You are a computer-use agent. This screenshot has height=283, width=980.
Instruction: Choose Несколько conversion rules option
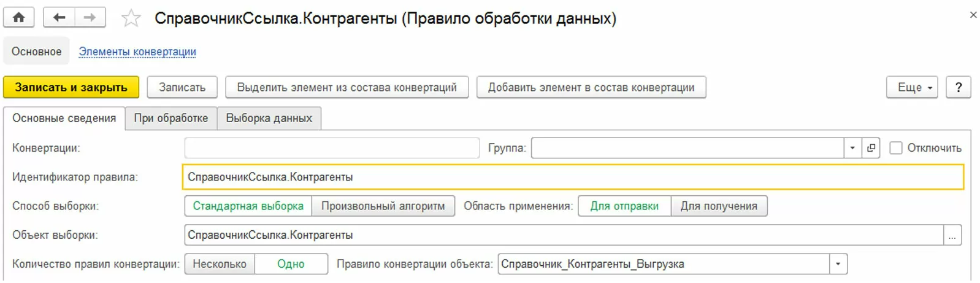[x=220, y=264]
